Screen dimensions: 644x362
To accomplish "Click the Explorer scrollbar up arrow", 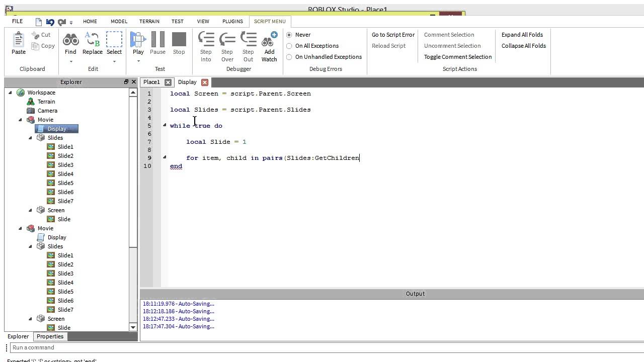I will click(x=133, y=93).
